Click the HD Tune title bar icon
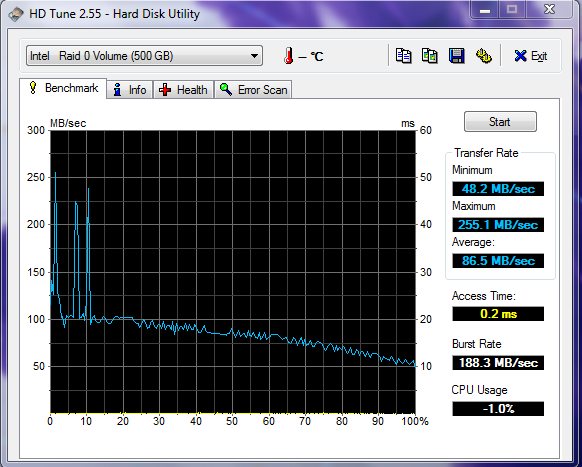This screenshot has height=467, width=582. tap(16, 14)
